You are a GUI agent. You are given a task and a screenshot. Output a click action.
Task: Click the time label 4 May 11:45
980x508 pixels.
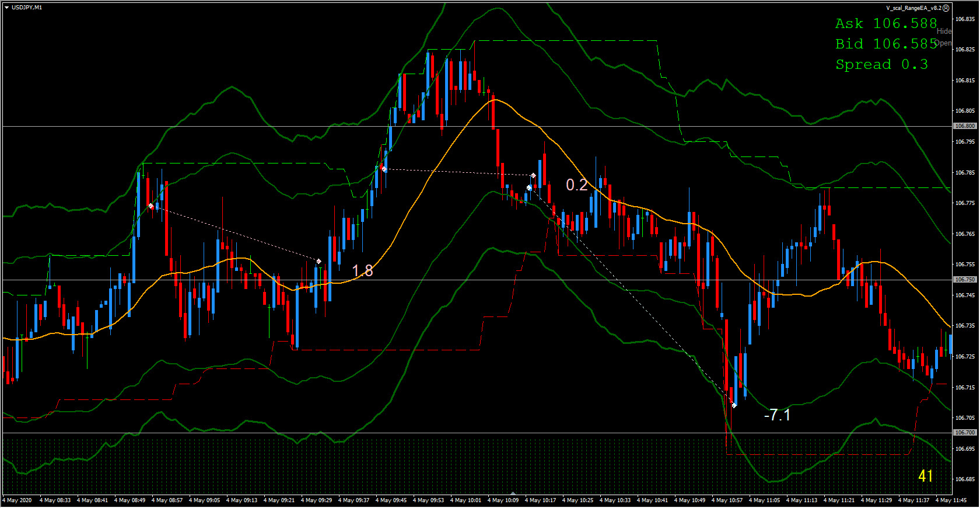951,500
